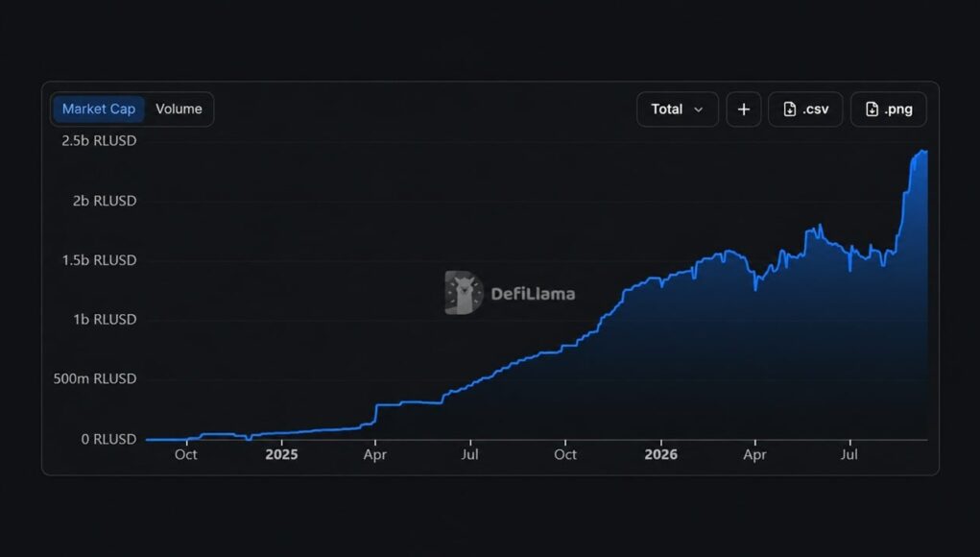Click the .png export button label
The width and height of the screenshot is (980, 557).
point(898,109)
